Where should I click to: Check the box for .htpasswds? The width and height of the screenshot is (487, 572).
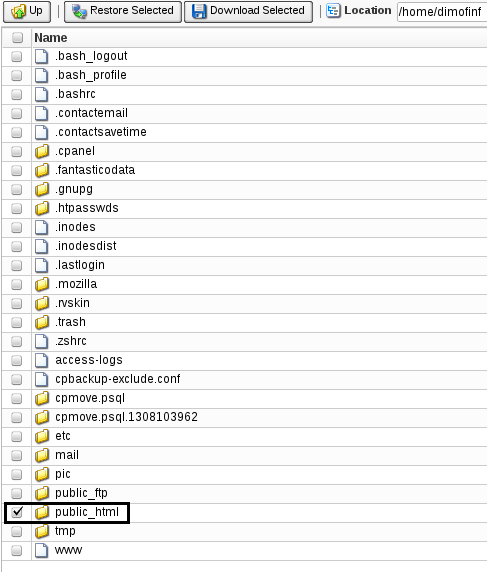click(x=16, y=208)
